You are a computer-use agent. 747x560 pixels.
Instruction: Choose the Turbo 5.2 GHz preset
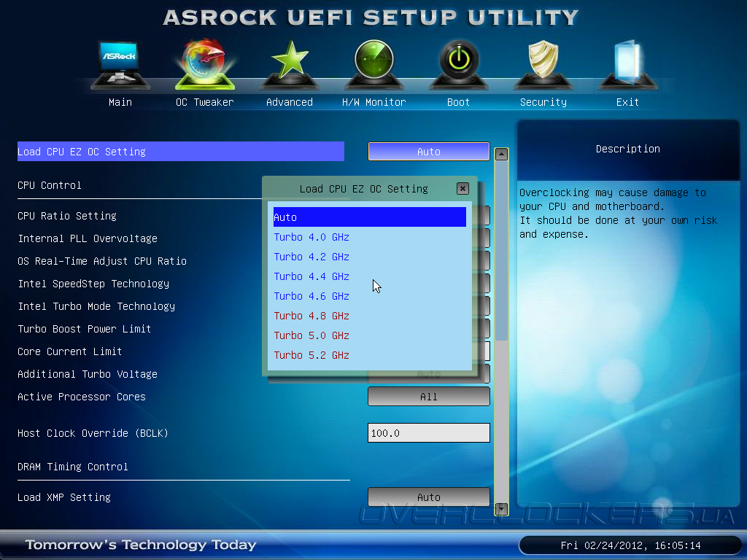[311, 355]
